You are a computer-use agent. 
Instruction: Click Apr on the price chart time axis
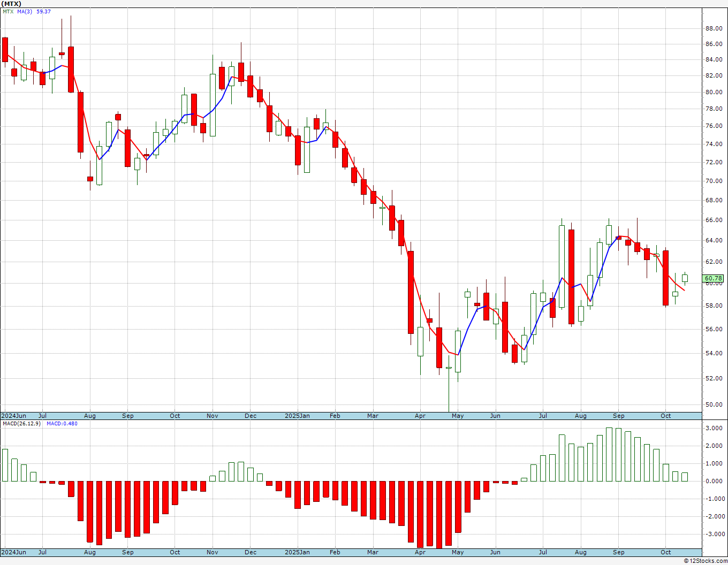(x=420, y=416)
